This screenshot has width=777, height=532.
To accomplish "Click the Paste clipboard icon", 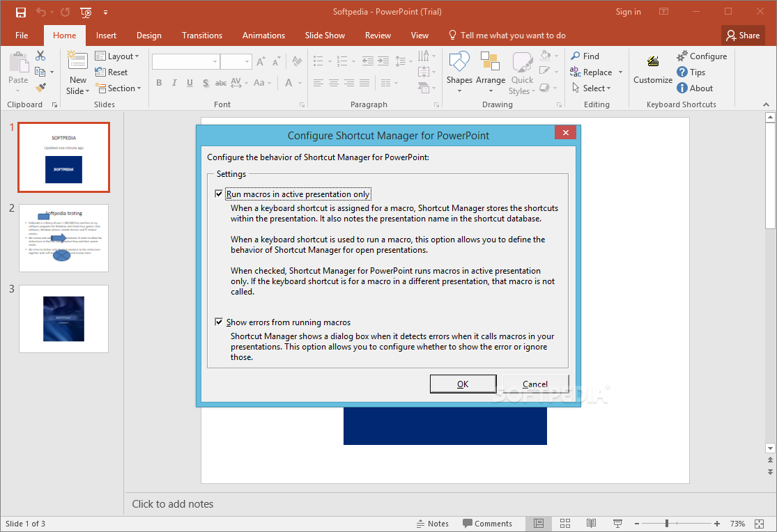I will (19, 63).
